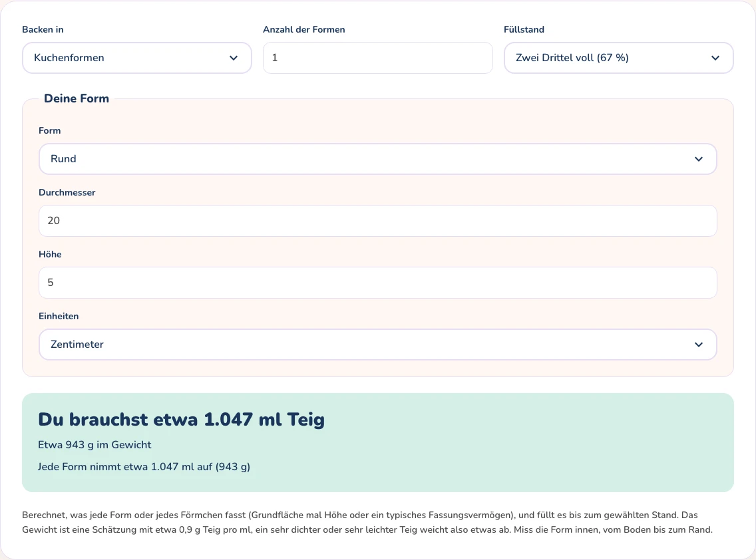Click the 'Deine Form' section heading

77,98
